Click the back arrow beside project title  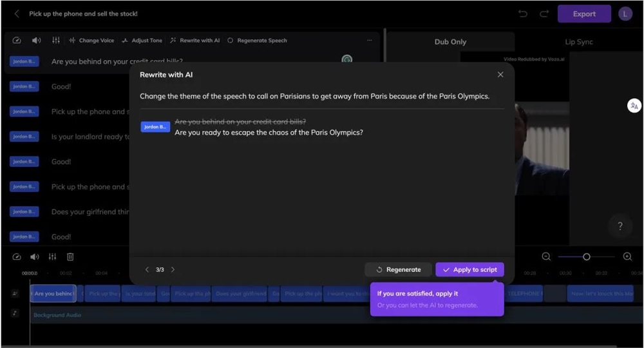17,14
